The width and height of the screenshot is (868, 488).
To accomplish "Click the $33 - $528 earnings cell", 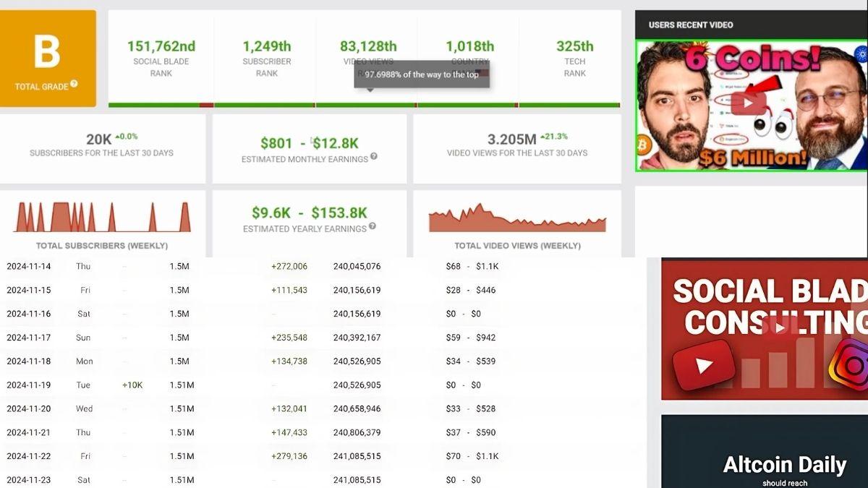I will 471,408.
